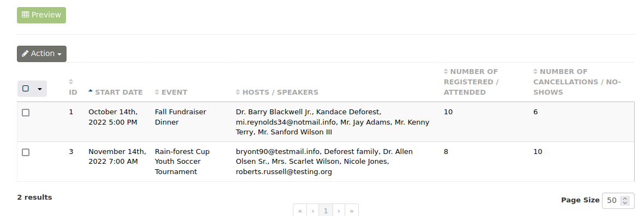Select page 1 in pagination
This screenshot has width=644, height=216.
click(x=326, y=211)
